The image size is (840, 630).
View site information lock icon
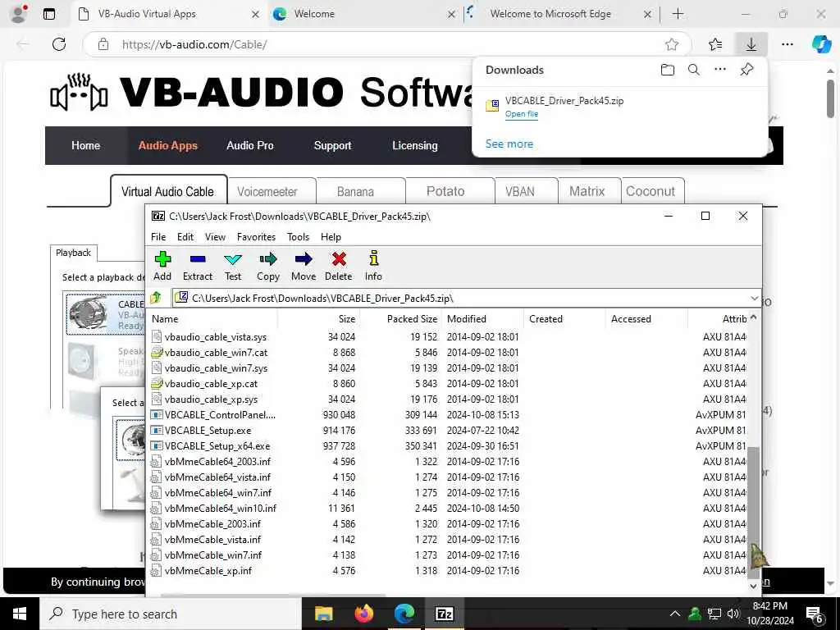click(103, 44)
